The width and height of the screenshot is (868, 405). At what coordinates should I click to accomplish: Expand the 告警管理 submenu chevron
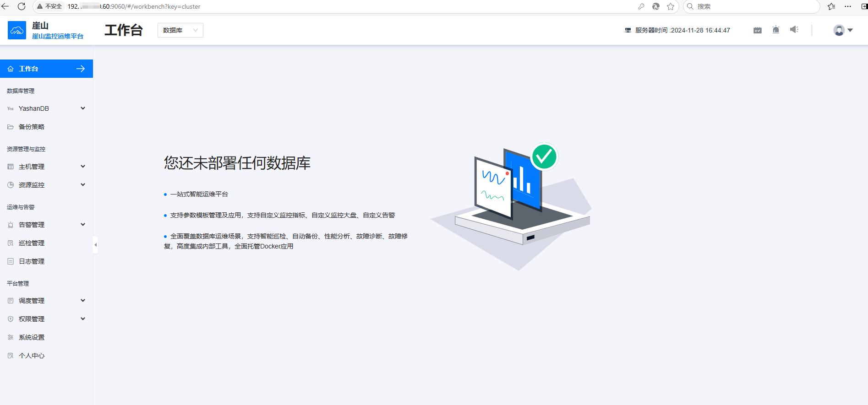tap(83, 225)
